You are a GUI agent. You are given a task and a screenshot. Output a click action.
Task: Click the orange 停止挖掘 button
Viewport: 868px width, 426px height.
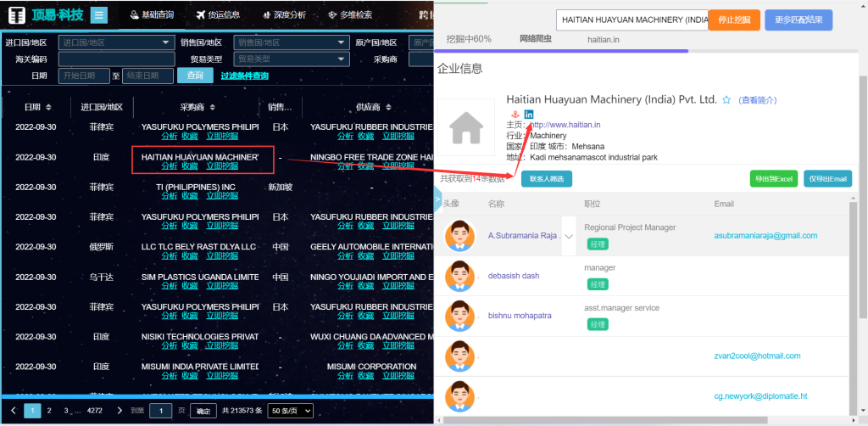coord(733,20)
